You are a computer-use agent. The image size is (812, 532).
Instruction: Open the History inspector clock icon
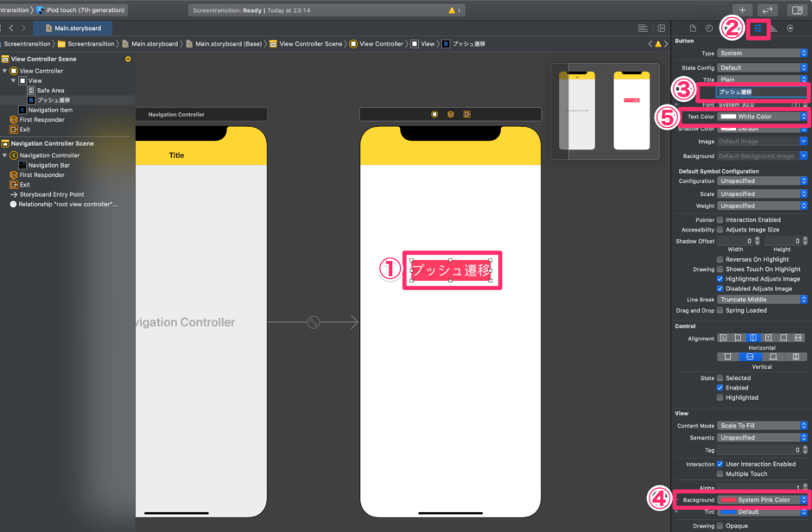(708, 28)
